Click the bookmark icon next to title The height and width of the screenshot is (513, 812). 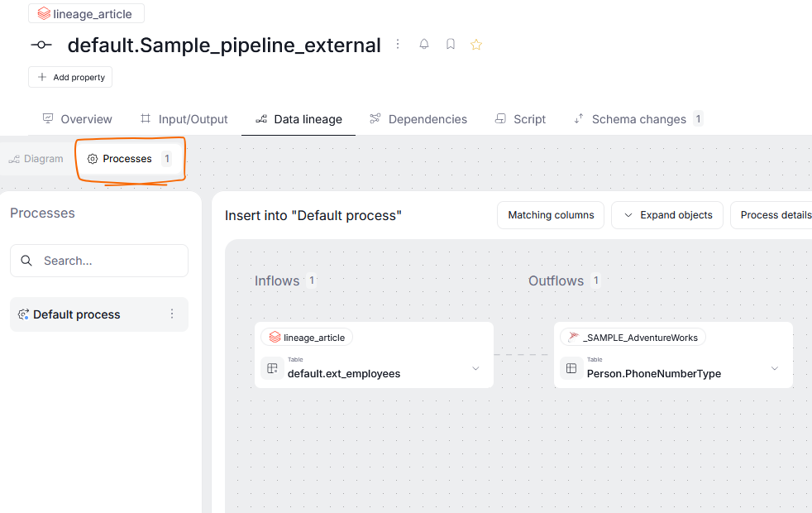(x=451, y=45)
